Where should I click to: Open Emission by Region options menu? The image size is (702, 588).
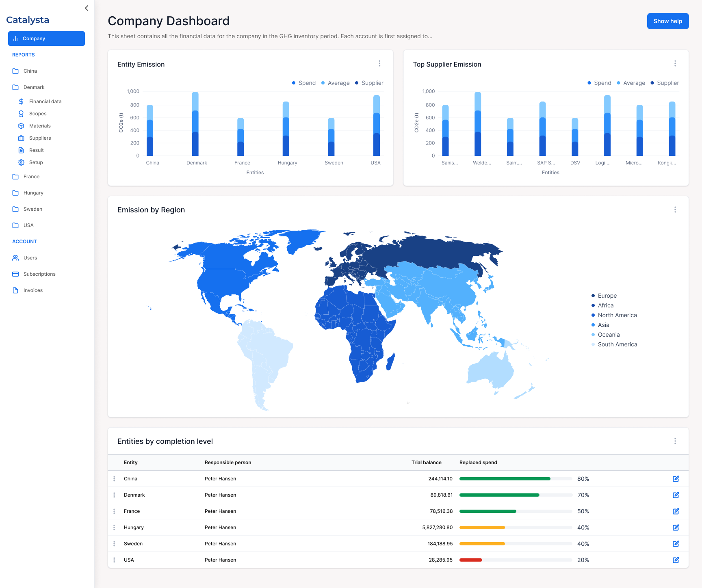point(675,210)
